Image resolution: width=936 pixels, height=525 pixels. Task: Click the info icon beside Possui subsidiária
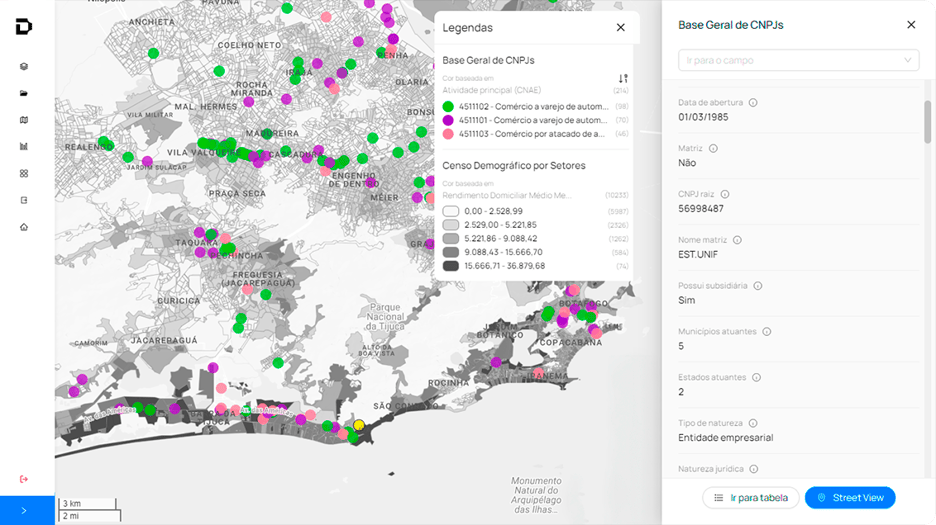pos(758,286)
